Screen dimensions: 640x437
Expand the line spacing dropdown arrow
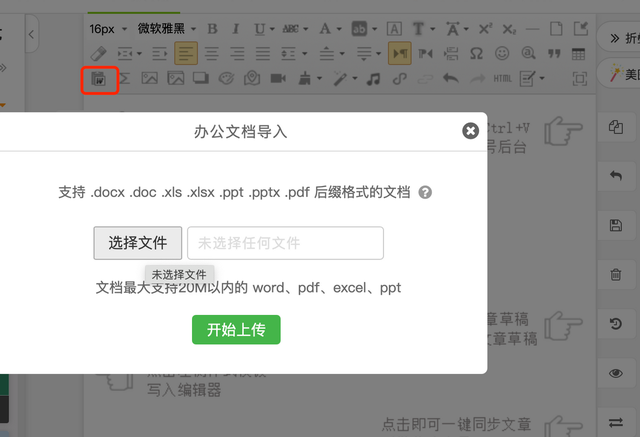pyautogui.click(x=305, y=53)
